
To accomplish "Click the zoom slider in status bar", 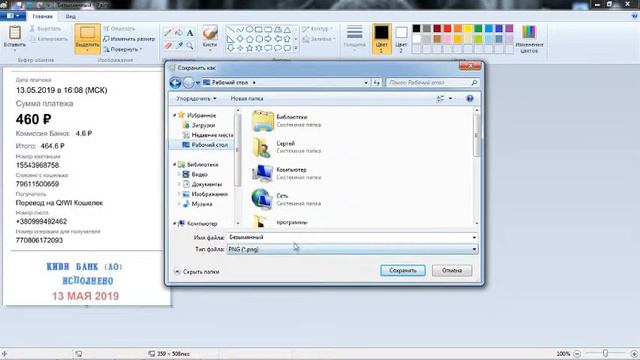I will [605, 354].
